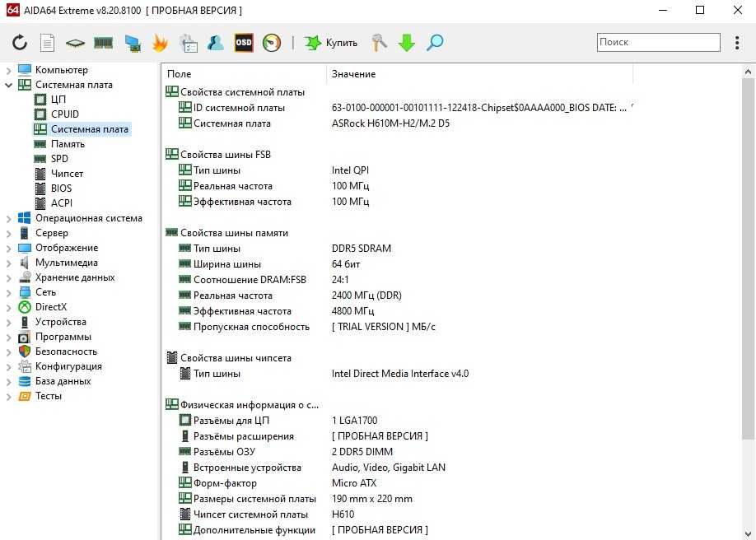Click the 1 LGA1700 value
Screen dimensions: 756x540
click(354, 421)
